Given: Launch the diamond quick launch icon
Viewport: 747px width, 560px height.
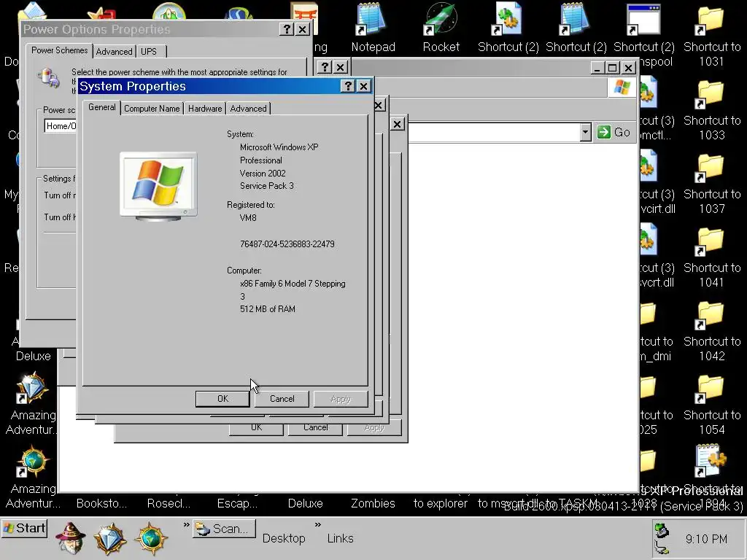Looking at the screenshot, I should pyautogui.click(x=111, y=538).
